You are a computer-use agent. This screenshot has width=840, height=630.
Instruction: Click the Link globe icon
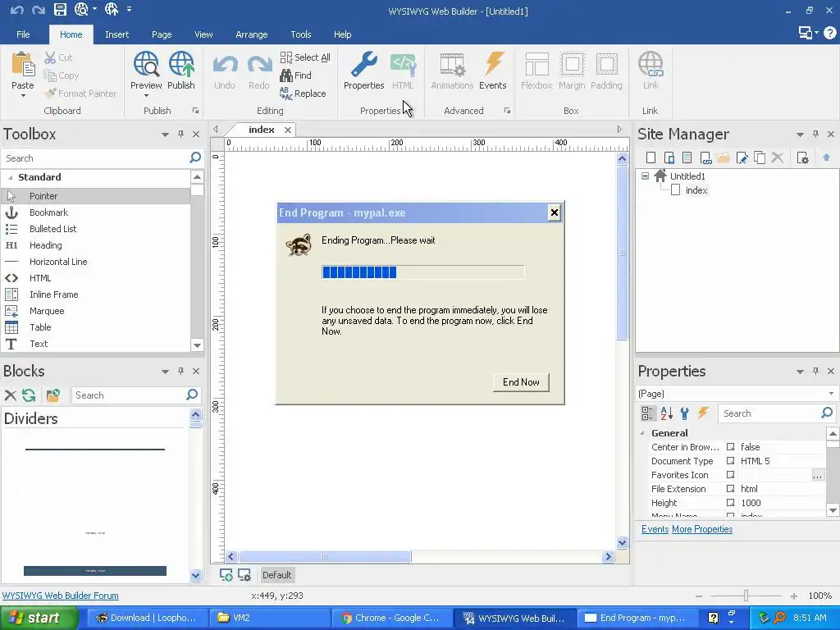tap(651, 64)
